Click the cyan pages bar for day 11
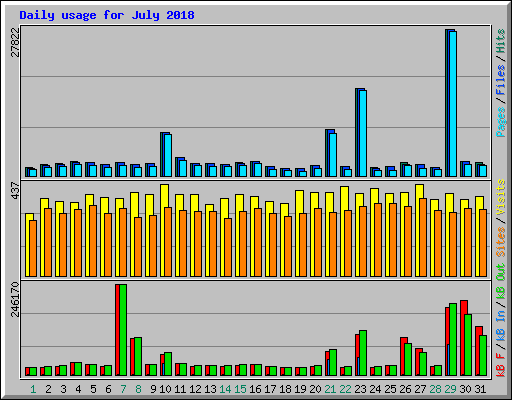The height and width of the screenshot is (400, 512). pyautogui.click(x=183, y=168)
